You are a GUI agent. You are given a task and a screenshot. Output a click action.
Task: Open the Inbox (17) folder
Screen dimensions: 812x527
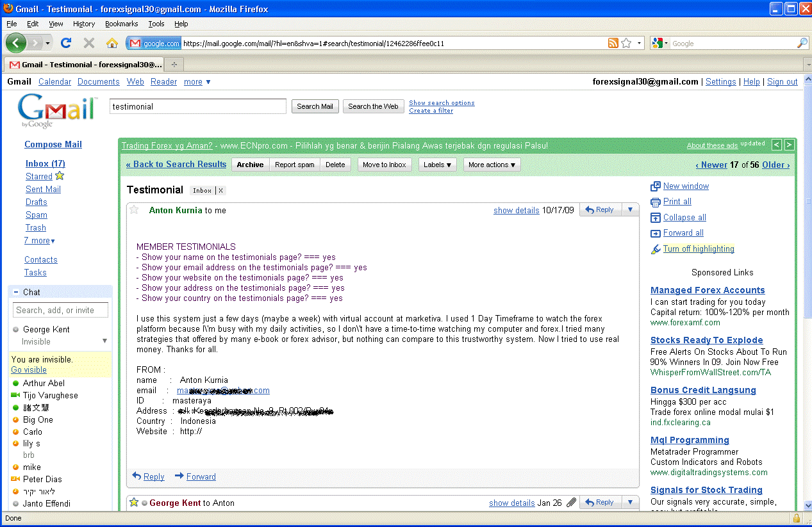46,163
